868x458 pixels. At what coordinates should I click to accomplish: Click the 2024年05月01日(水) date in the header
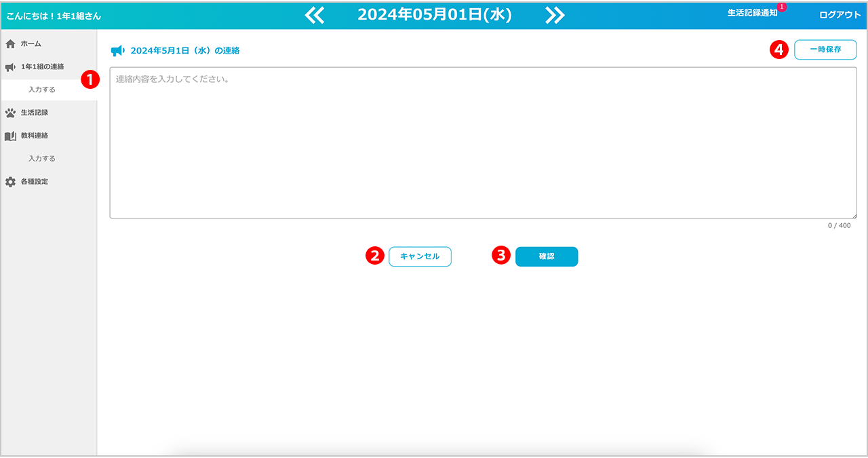coord(435,15)
